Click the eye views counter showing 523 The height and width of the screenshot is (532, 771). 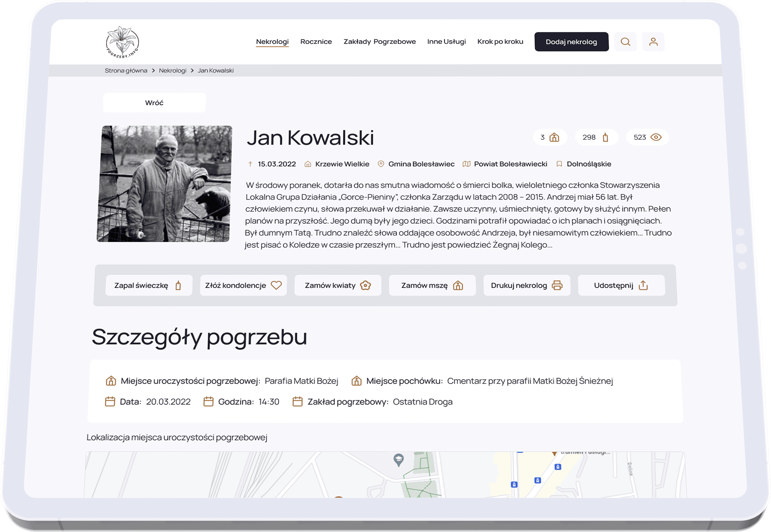tap(647, 137)
